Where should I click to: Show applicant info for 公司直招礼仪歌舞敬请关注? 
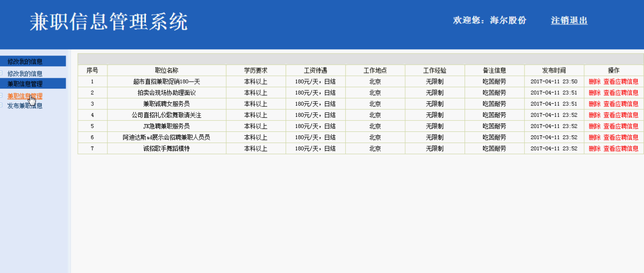point(621,115)
